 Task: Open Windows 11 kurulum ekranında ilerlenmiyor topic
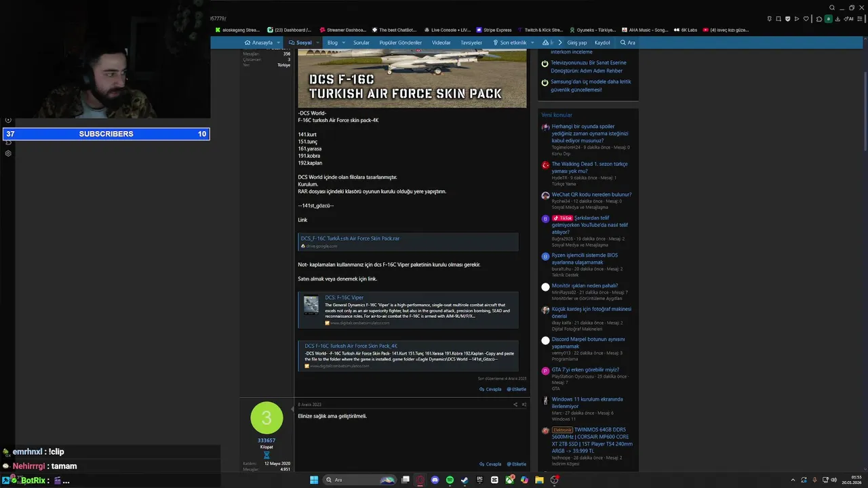587,403
